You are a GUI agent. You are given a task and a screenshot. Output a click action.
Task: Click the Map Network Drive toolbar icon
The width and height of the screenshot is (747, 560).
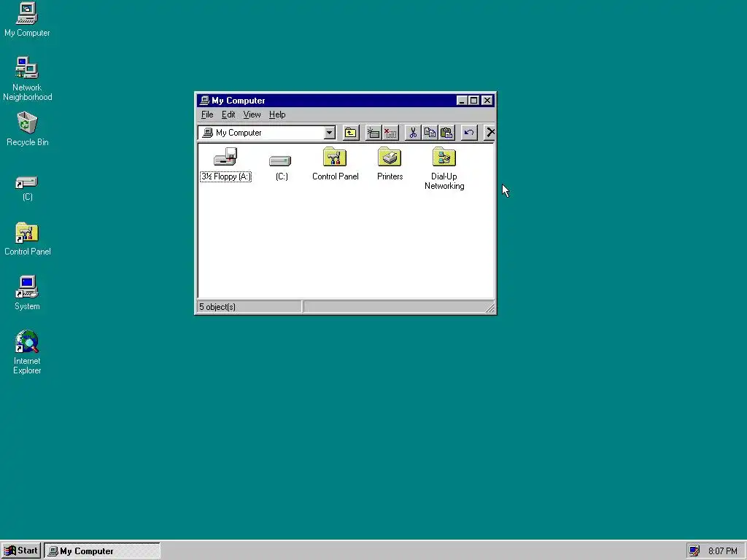coord(373,133)
